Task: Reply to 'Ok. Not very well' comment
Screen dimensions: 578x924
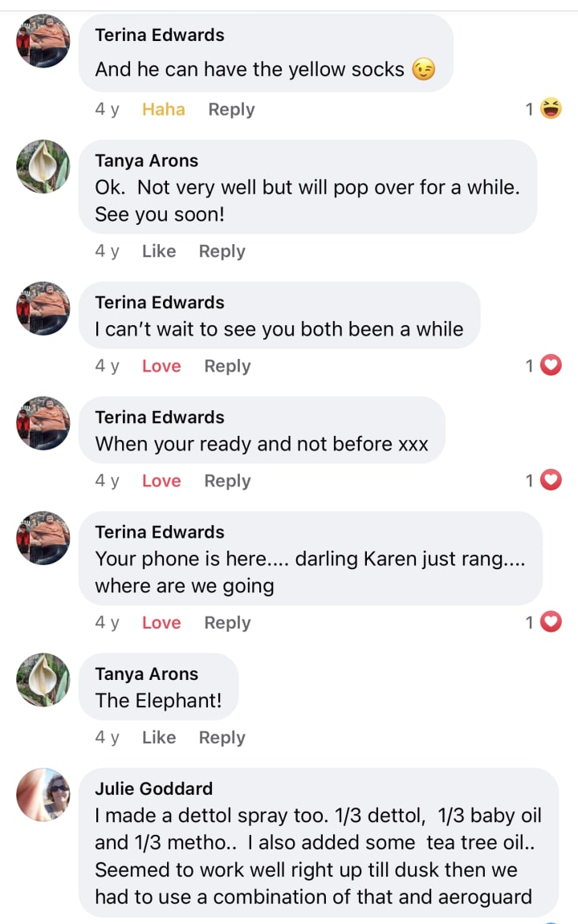Action: 222,251
